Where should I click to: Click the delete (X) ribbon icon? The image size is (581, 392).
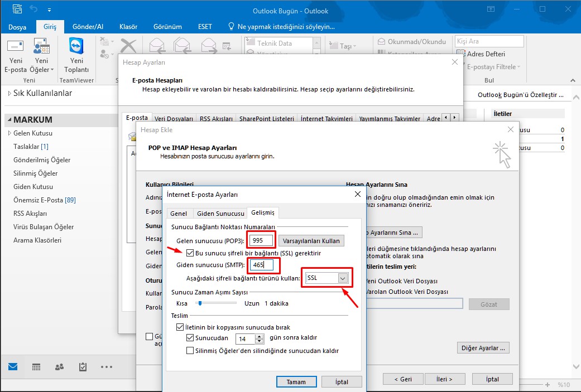tap(128, 46)
